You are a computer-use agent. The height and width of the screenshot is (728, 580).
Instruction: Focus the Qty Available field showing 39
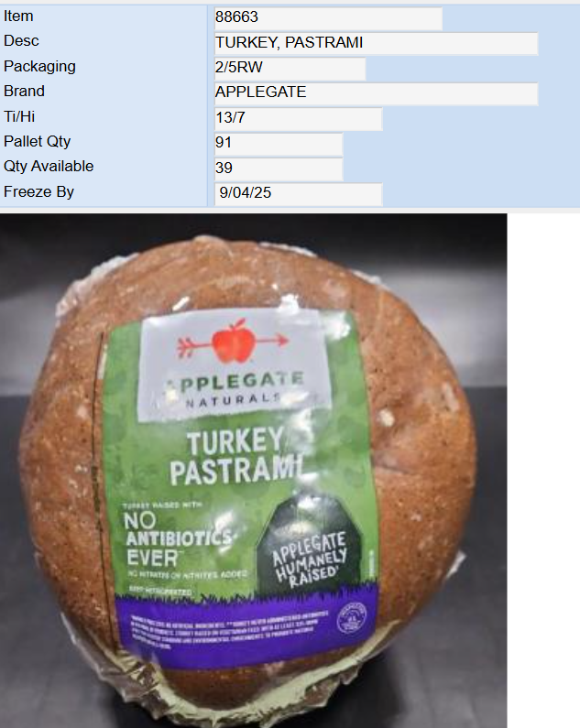279,168
